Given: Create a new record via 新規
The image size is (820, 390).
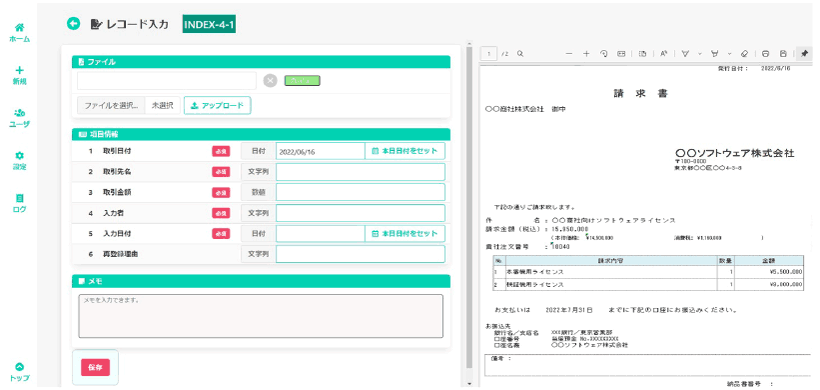Looking at the screenshot, I should 19,75.
